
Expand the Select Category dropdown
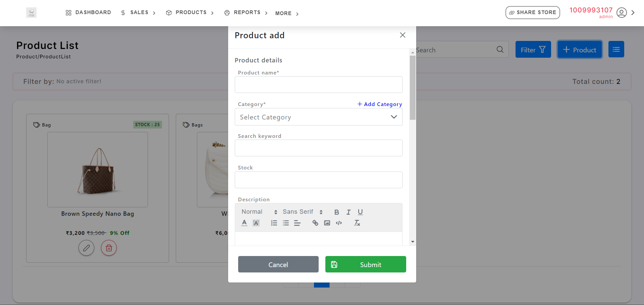[x=318, y=117]
